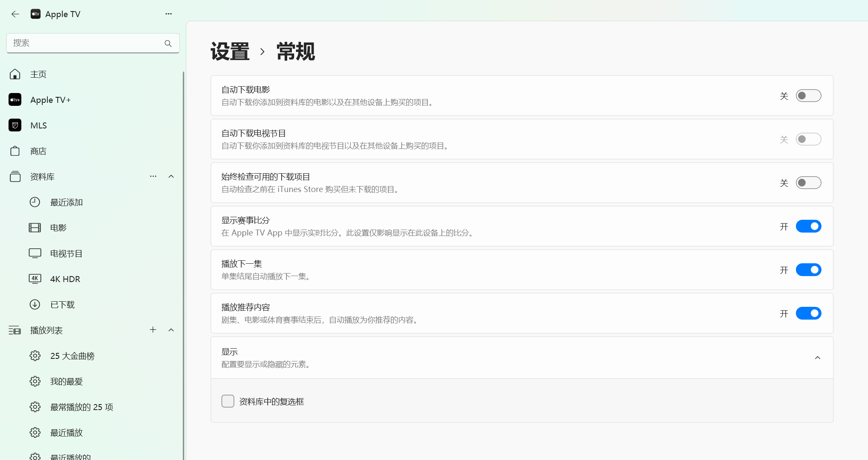Screen dimensions: 868x460
Task: Click the 已下载 label
Action: 63,305
